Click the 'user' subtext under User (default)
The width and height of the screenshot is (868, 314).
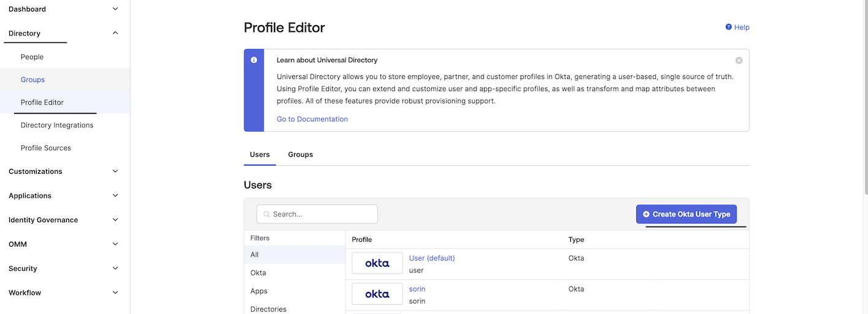(x=417, y=271)
